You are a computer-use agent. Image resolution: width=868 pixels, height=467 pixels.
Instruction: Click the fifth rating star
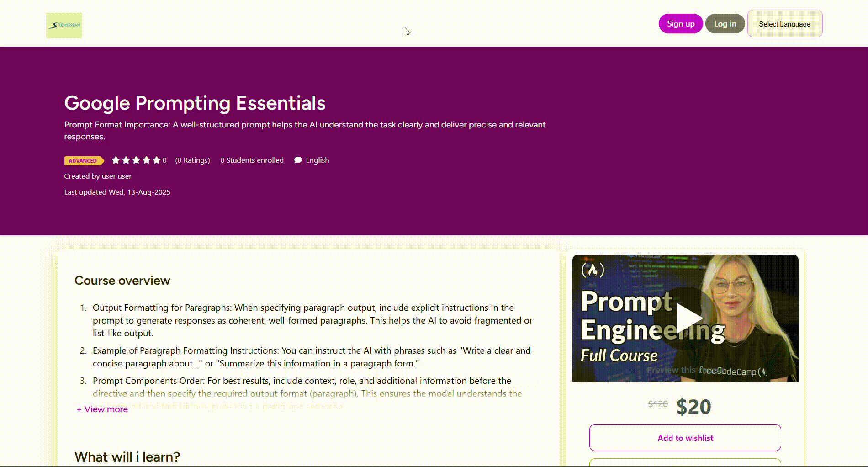[157, 160]
